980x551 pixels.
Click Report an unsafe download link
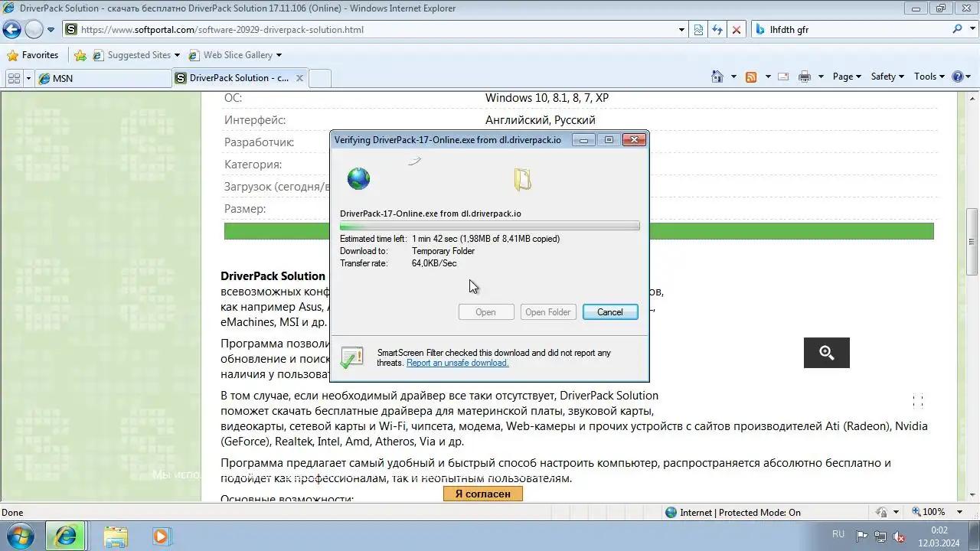[x=458, y=363]
